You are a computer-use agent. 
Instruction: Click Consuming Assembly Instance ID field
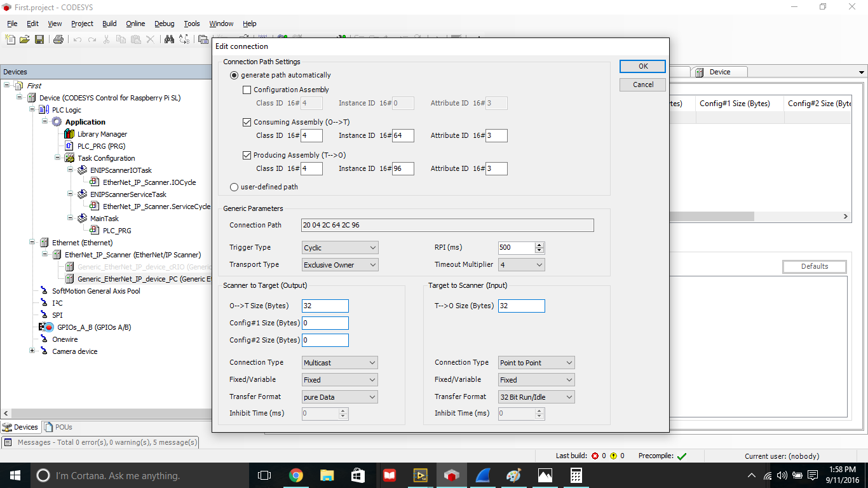tap(403, 135)
